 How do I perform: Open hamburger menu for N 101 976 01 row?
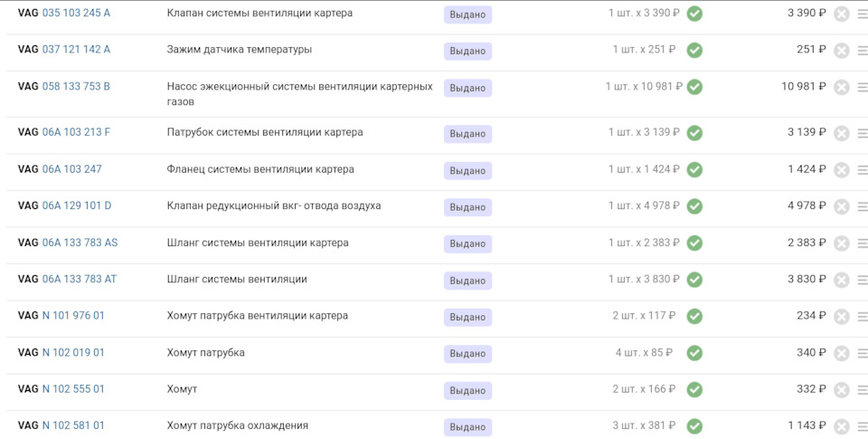click(x=863, y=317)
